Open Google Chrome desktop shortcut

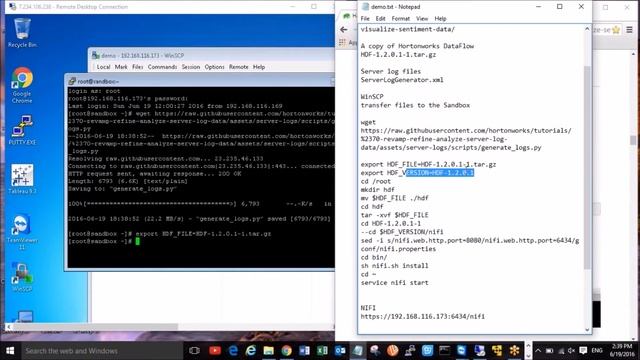[x=22, y=85]
